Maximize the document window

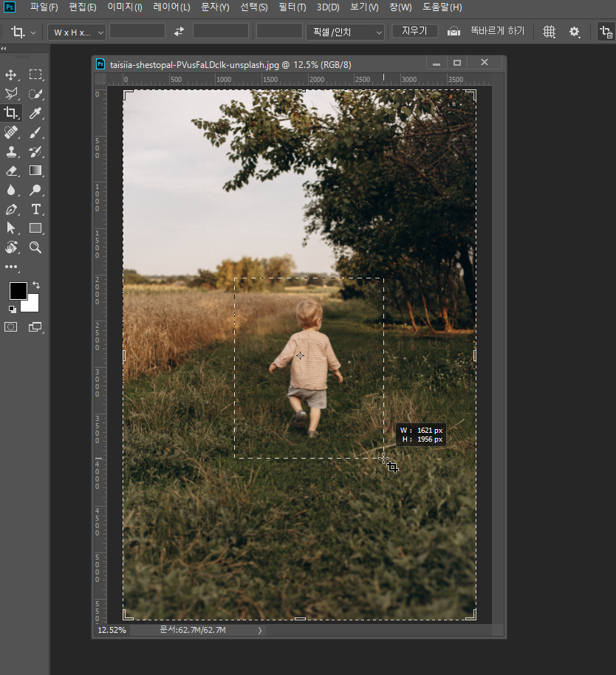click(x=457, y=63)
